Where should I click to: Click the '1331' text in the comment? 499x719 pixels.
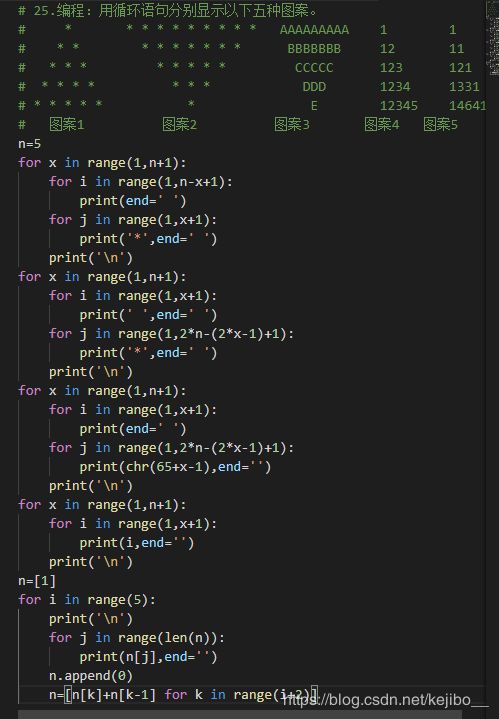pyautogui.click(x=464, y=87)
